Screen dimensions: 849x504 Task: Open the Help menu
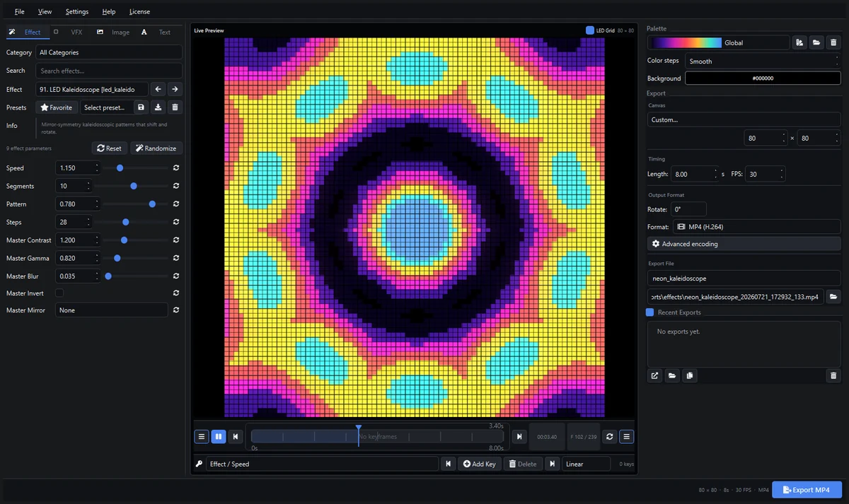click(x=109, y=12)
